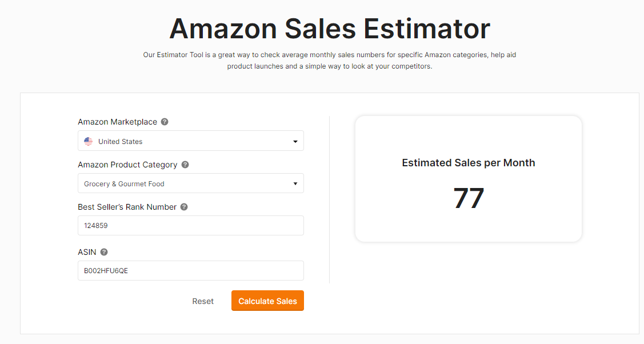Screen dimensions: 644x344
Task: Click the ASIN field label
Action: [87, 252]
